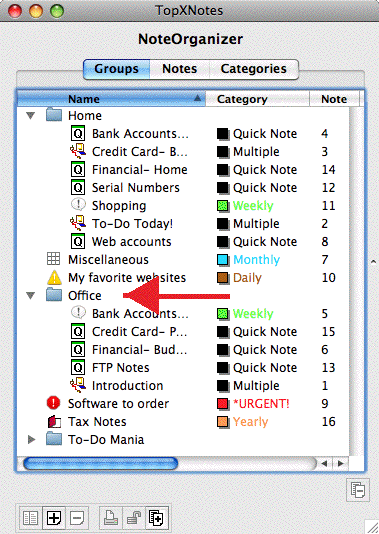Click the red URGENT category swatch
379x534 pixels.
pyautogui.click(x=223, y=404)
